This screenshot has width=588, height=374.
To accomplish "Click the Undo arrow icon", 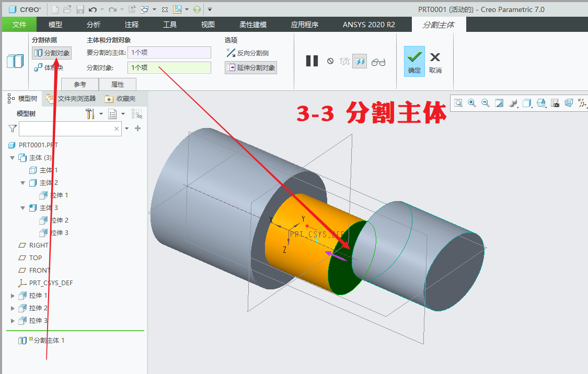I will pyautogui.click(x=93, y=9).
